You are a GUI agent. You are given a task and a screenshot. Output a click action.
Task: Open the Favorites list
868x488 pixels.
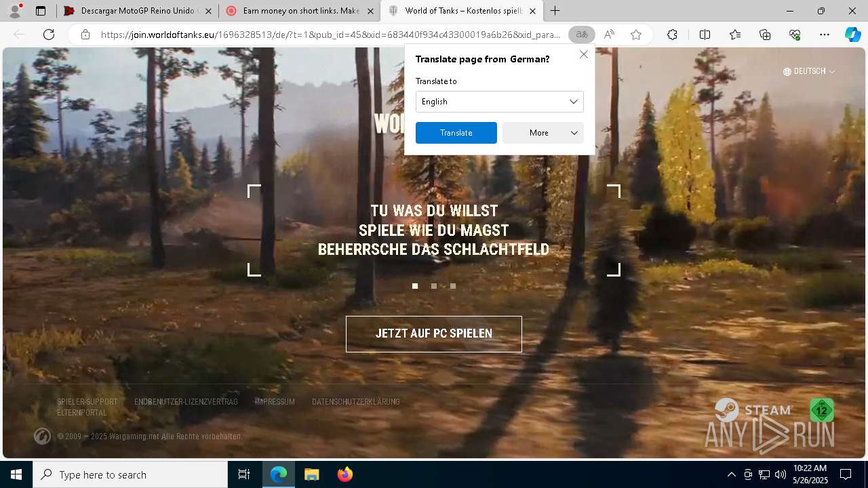(x=735, y=35)
